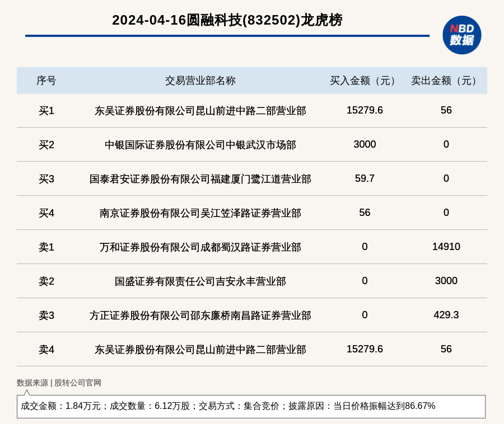Click sell amount 14910
Screen dimensions: 504x424
[446, 247]
